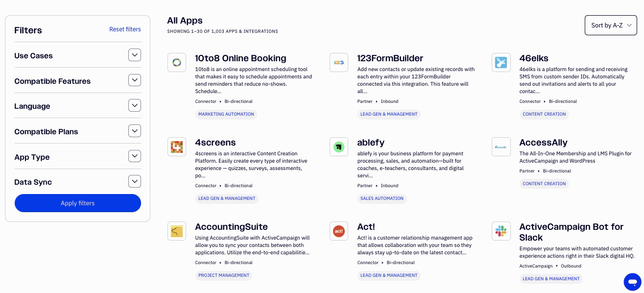Open the chat support bubble
The height and width of the screenshot is (293, 644).
[x=632, y=282]
